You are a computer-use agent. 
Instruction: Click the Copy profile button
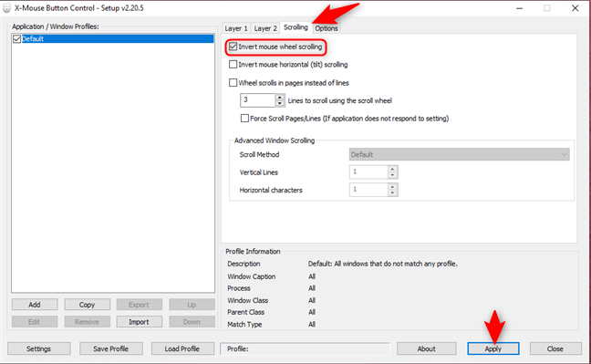87,305
